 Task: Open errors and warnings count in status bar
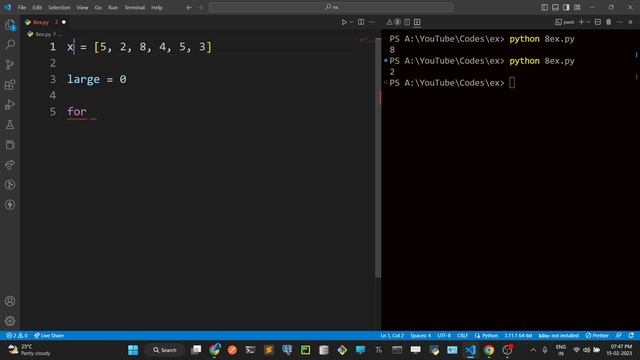click(17, 336)
